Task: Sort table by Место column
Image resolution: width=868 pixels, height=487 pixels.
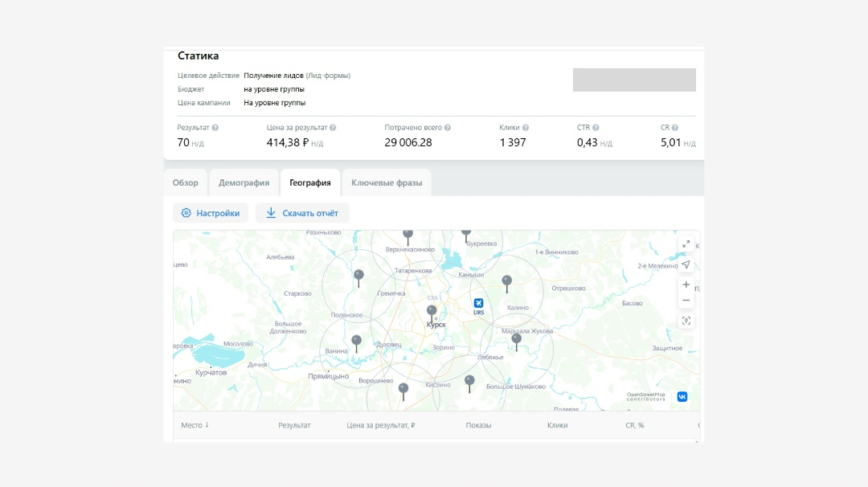Action: click(194, 425)
